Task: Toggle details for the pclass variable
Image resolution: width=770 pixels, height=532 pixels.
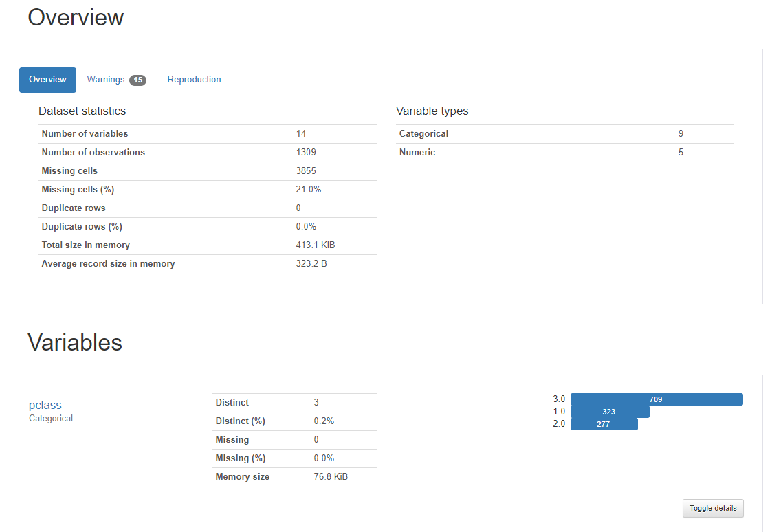Action: pos(713,509)
